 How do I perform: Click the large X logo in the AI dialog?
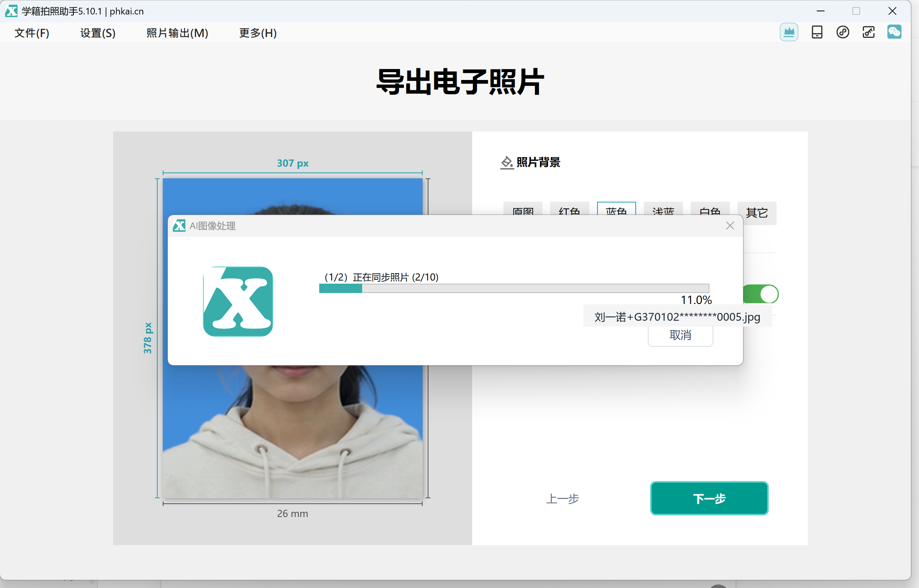coord(238,301)
